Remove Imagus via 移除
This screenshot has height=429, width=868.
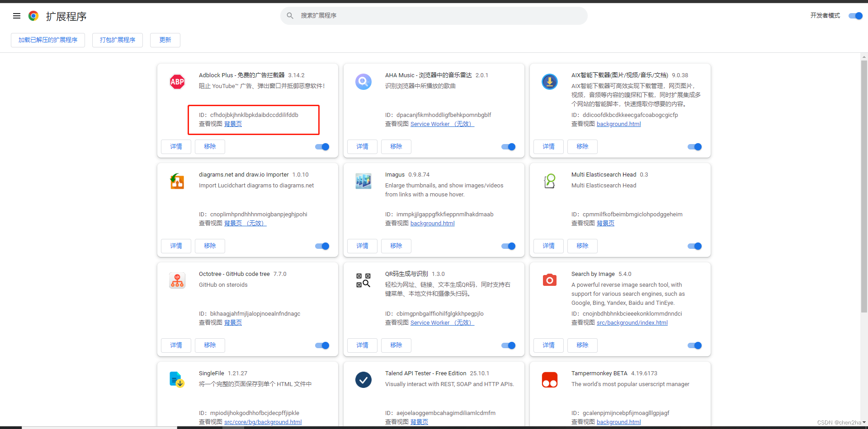click(x=396, y=246)
